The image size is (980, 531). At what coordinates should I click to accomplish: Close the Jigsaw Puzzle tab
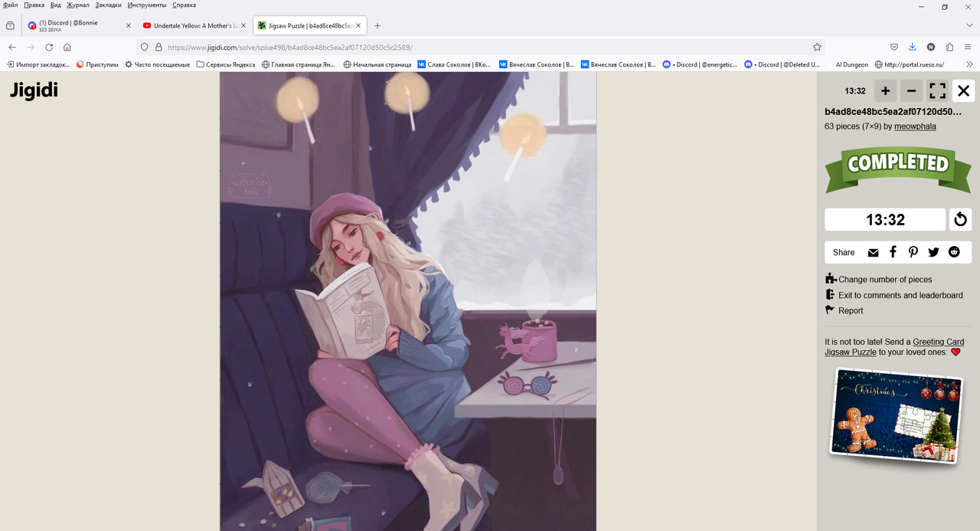pyautogui.click(x=358, y=25)
